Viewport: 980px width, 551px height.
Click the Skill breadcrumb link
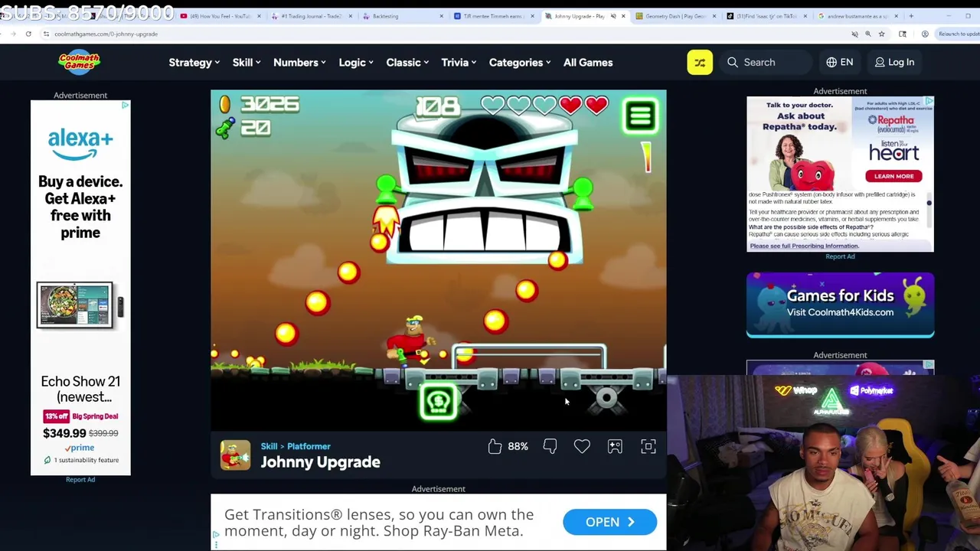269,446
